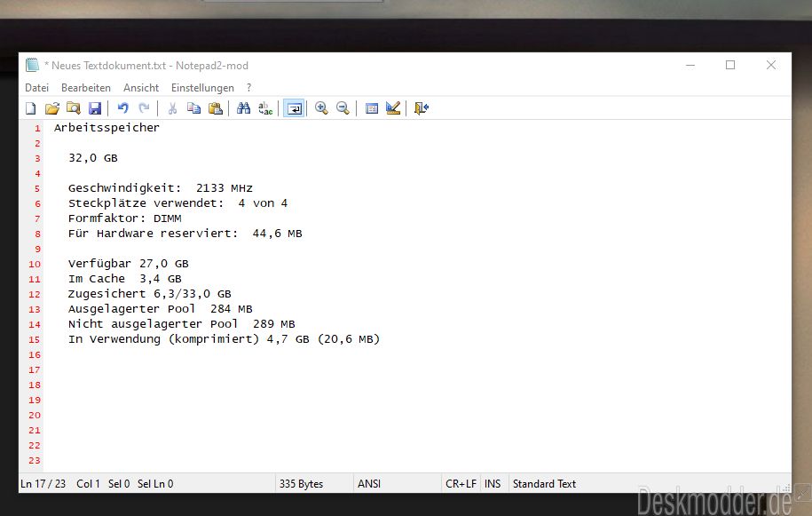
Task: Open the Einstellungen menu
Action: click(x=202, y=88)
